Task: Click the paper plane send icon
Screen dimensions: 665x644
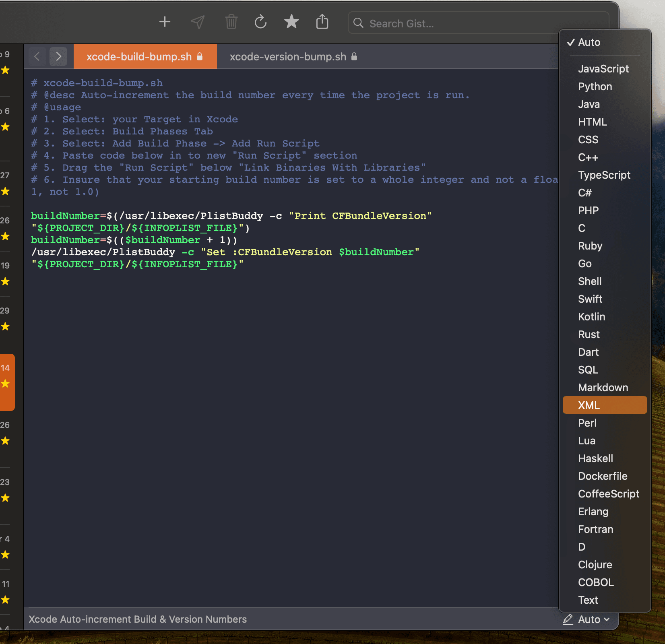Action: click(x=198, y=22)
